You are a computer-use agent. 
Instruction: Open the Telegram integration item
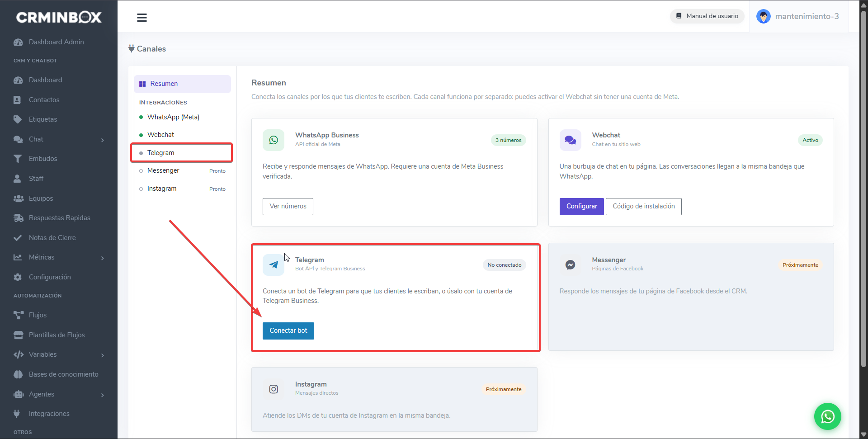(x=182, y=153)
